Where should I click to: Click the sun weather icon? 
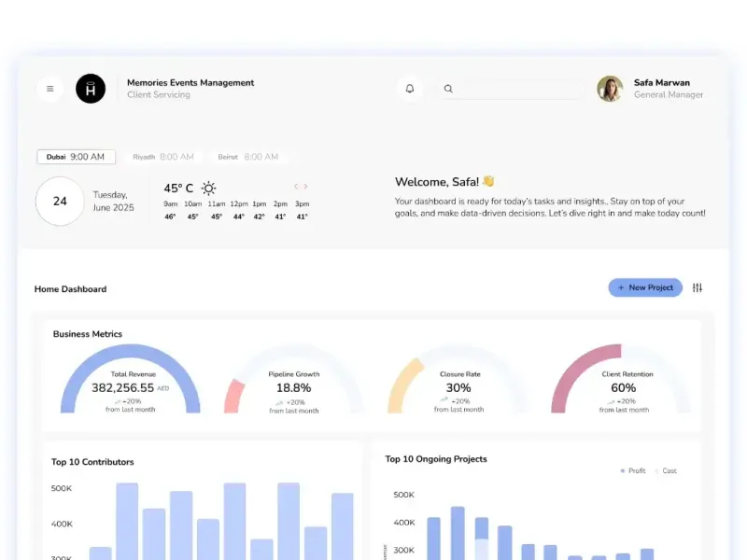pyautogui.click(x=208, y=189)
